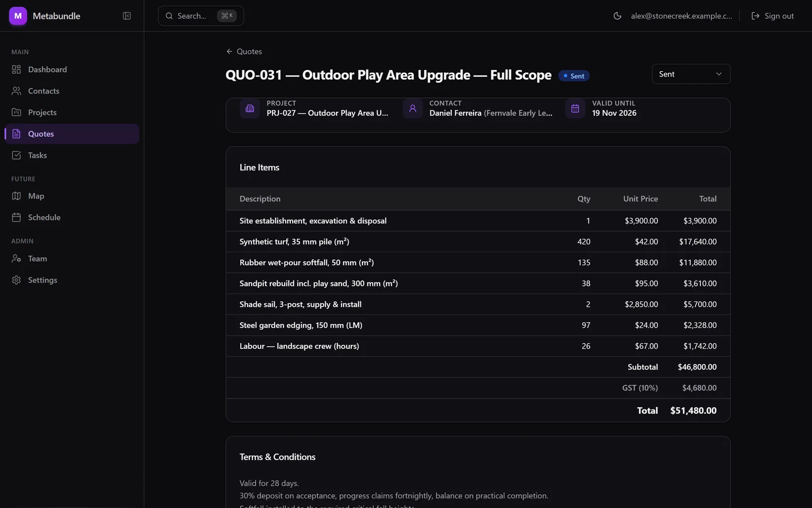The image size is (812, 508).
Task: Collapse the sidebar panel icon
Action: (127, 16)
